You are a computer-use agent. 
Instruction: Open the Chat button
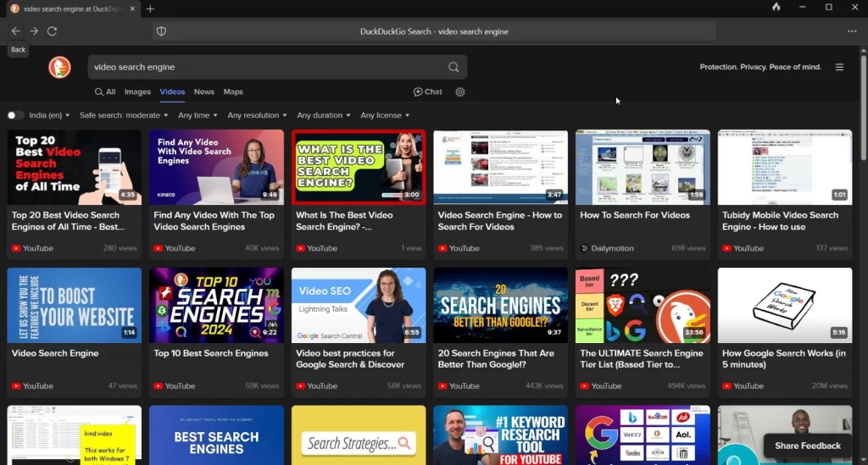pos(427,91)
